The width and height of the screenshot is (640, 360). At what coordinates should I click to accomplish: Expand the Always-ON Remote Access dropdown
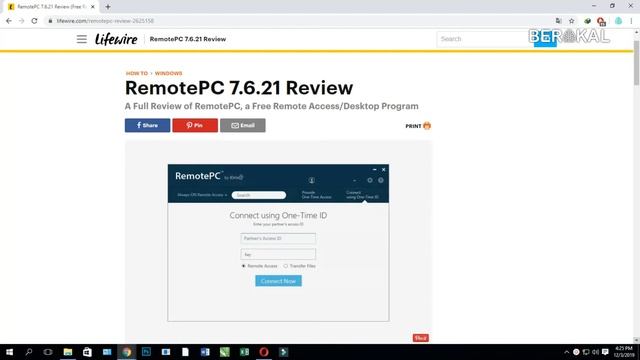[202, 195]
